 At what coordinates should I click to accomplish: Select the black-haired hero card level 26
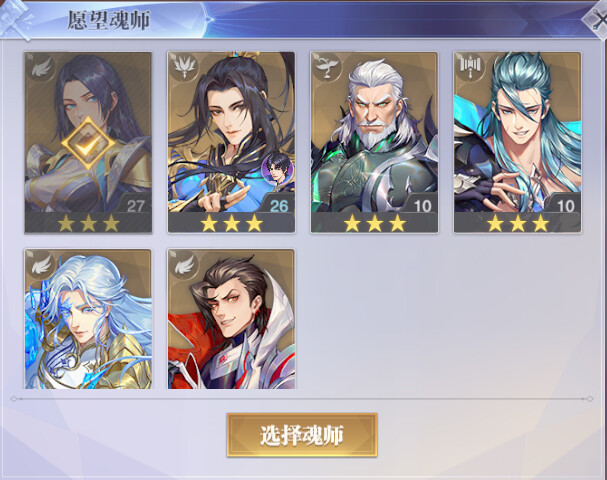tap(231, 142)
